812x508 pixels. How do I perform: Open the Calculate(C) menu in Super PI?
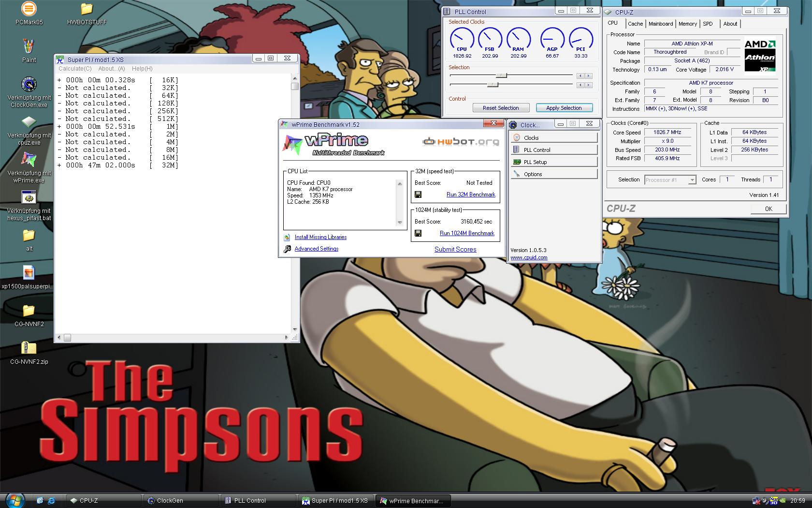tap(75, 69)
